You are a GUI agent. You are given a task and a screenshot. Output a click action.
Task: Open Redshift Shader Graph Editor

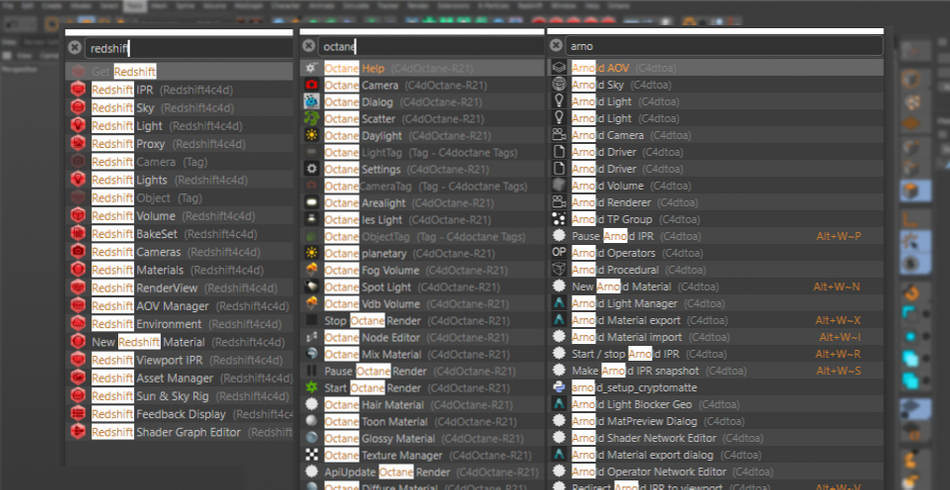click(179, 432)
